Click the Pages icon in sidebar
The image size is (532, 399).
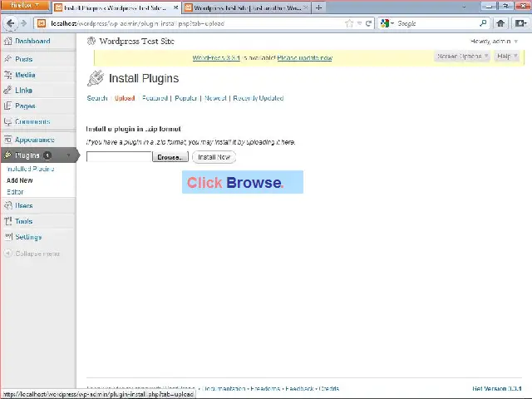7,106
